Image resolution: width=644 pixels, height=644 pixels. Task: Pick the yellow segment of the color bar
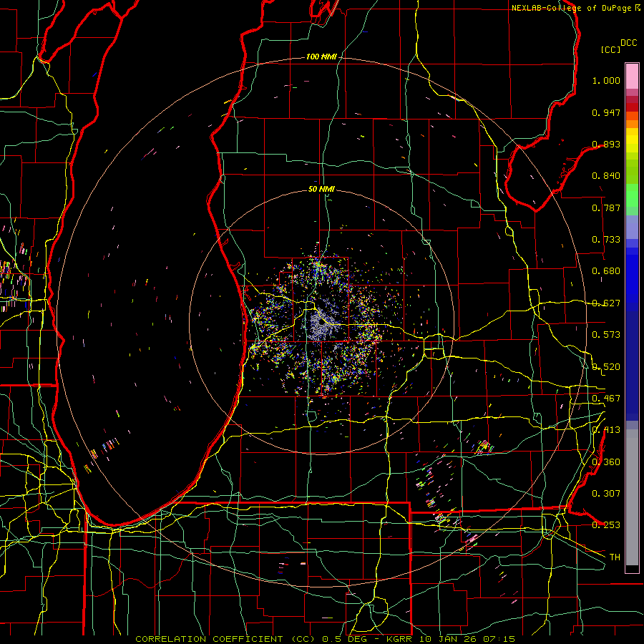pyautogui.click(x=632, y=140)
